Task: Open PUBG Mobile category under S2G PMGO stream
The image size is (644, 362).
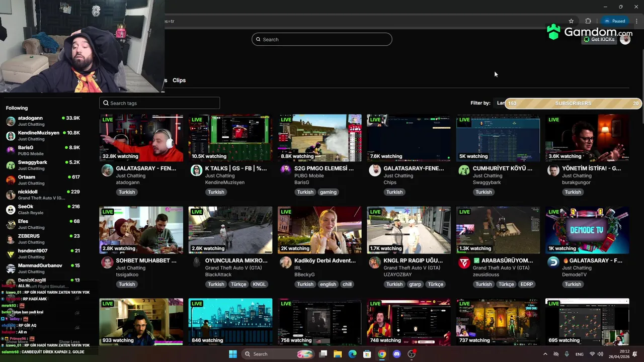Action: tap(309, 176)
